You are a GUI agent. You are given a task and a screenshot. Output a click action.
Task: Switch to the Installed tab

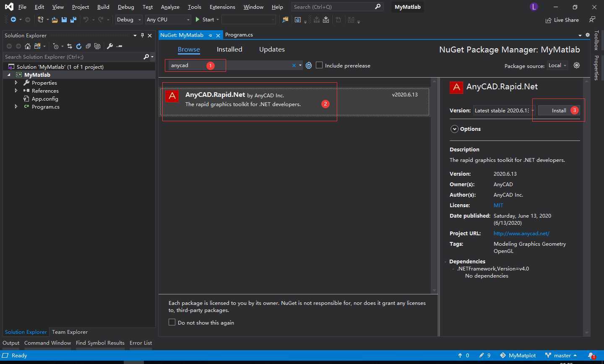(229, 49)
